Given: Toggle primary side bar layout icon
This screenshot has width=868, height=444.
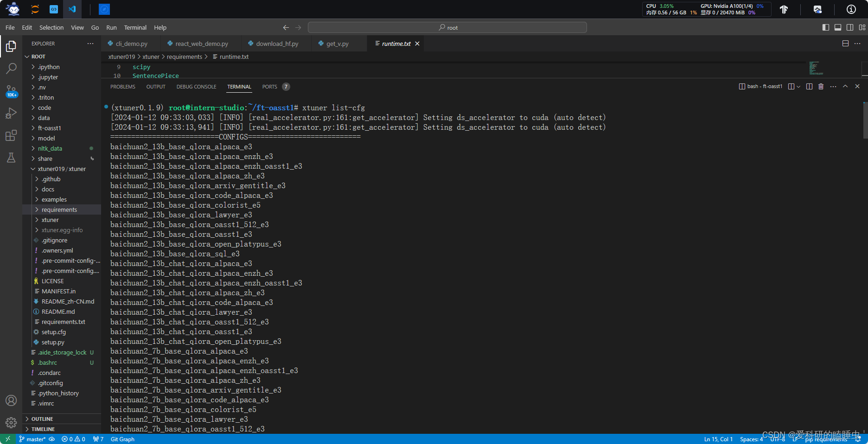Looking at the screenshot, I should point(826,27).
